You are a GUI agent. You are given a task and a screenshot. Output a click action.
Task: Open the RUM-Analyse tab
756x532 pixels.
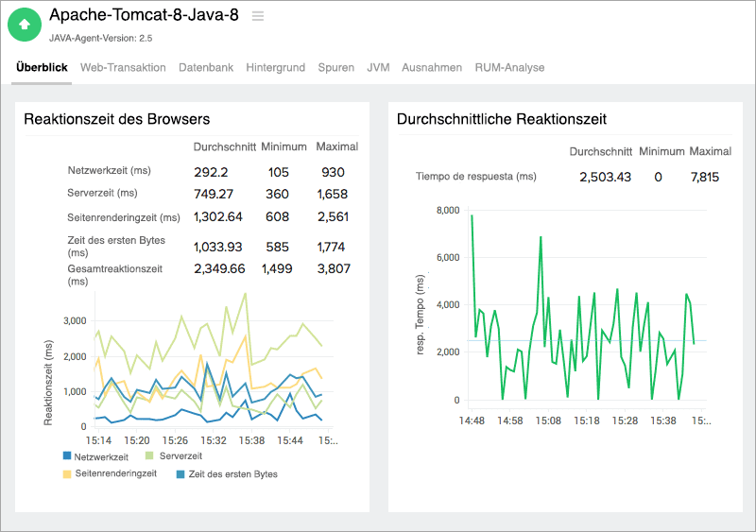[x=509, y=68]
